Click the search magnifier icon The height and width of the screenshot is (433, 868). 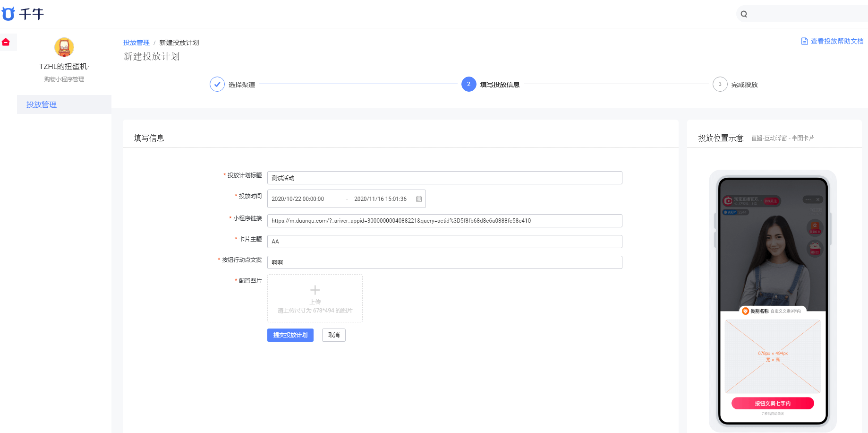744,14
